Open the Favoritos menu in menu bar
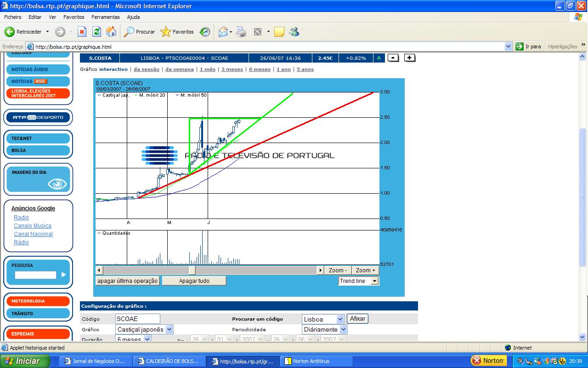 pos(73,17)
